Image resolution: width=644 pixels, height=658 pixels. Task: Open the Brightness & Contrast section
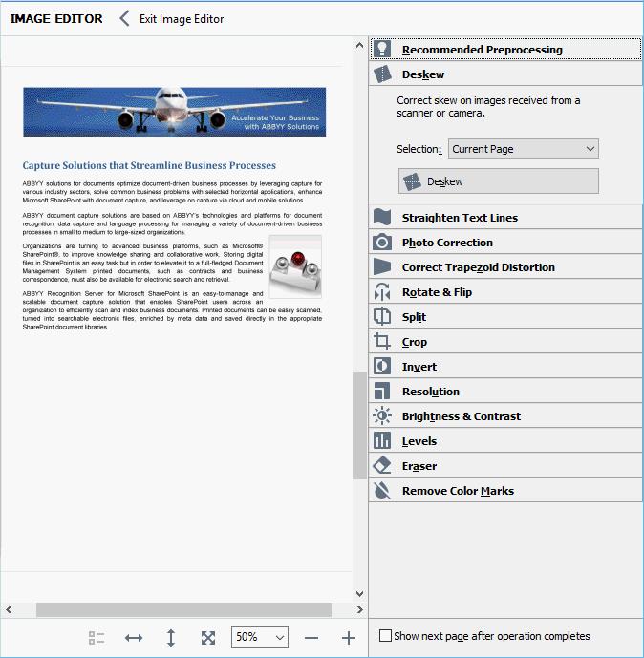(x=505, y=415)
